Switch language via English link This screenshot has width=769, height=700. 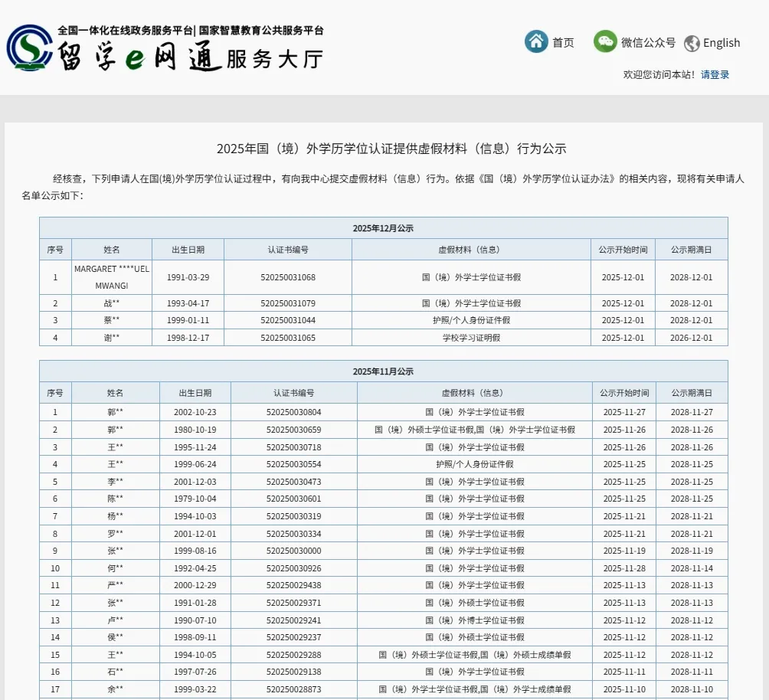coord(722,43)
